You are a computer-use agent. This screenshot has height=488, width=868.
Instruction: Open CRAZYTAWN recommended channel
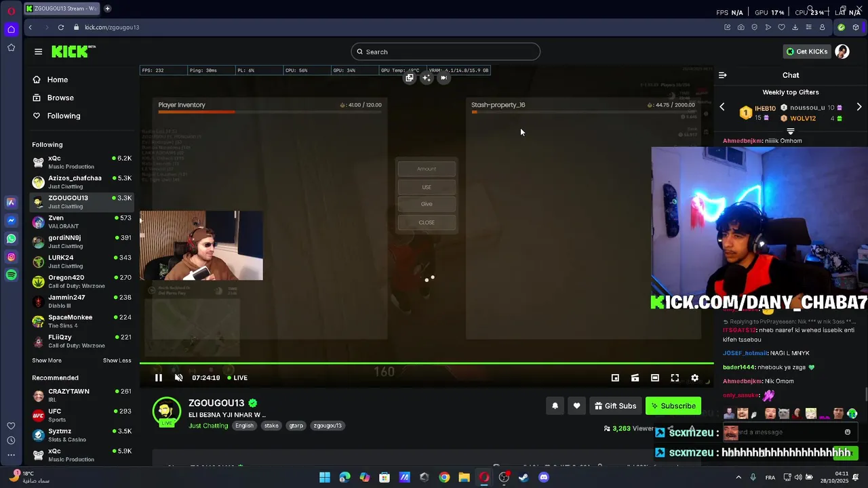coord(81,395)
